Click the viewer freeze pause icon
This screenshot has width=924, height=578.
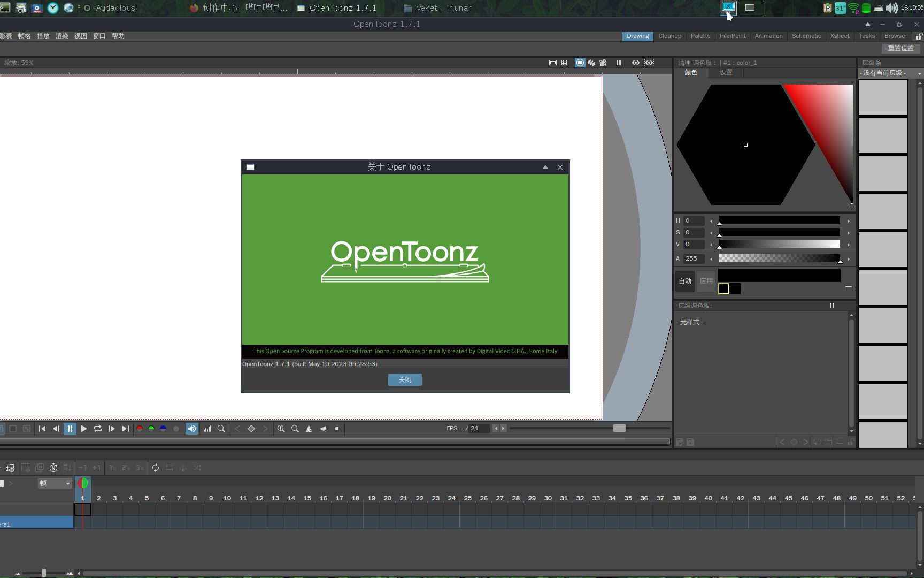coord(619,63)
